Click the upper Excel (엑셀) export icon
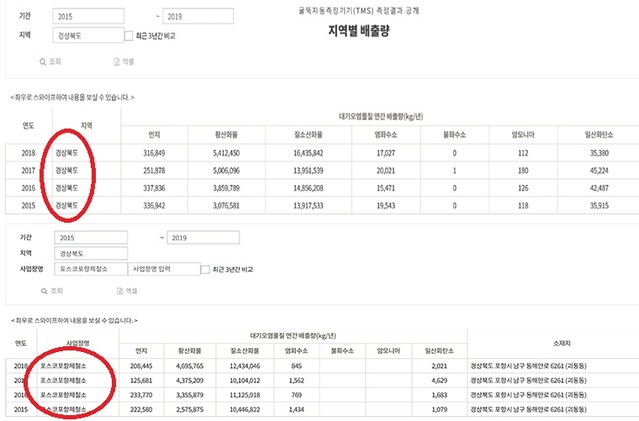 (x=117, y=62)
